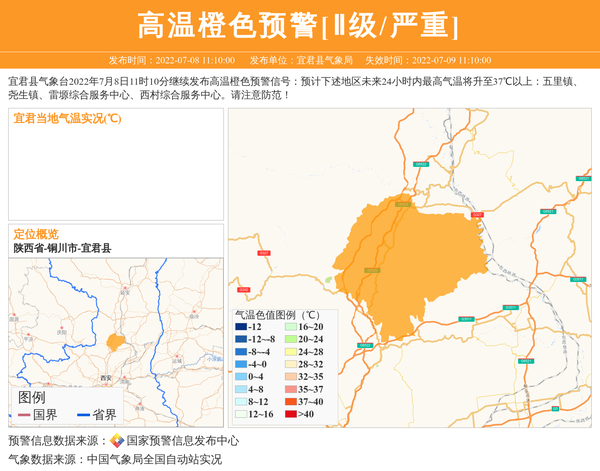600x471 pixels.
Task: Click the 国家预警信息发布中心 logo icon
Action: 117,441
